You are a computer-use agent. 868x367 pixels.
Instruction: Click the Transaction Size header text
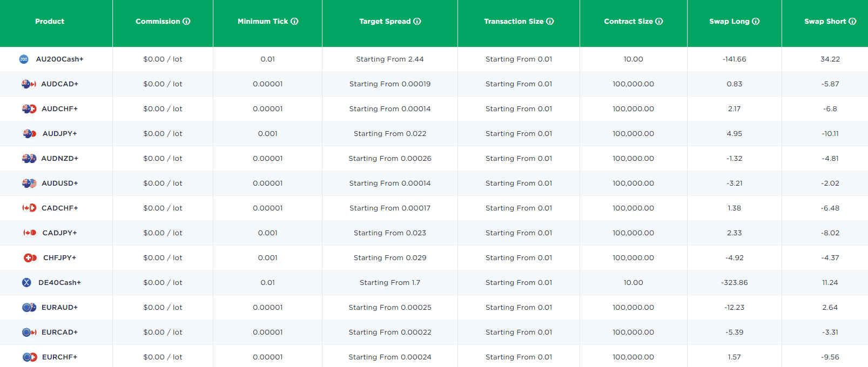pos(514,22)
